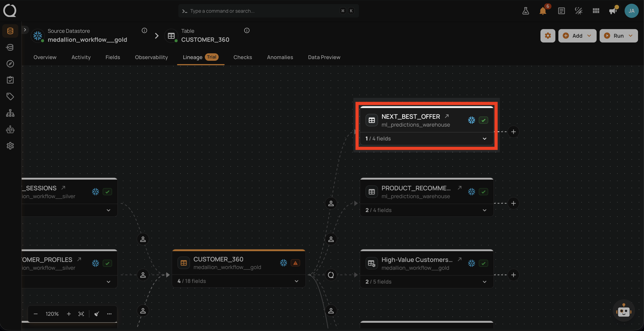The width and height of the screenshot is (644, 331).
Task: Open the more options ellipsis in zoom bar
Action: (109, 314)
